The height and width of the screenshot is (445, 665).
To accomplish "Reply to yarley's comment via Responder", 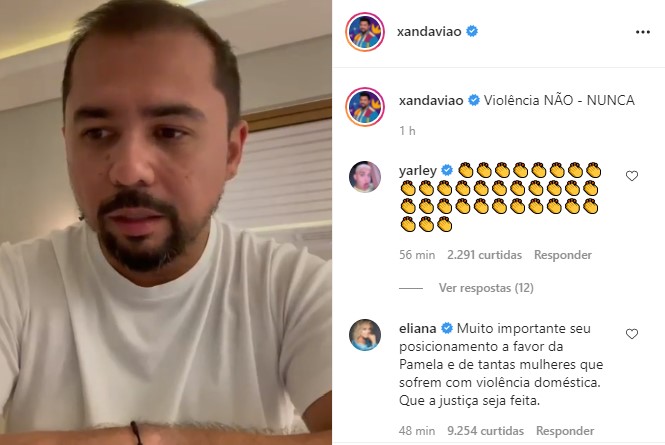I will point(563,255).
